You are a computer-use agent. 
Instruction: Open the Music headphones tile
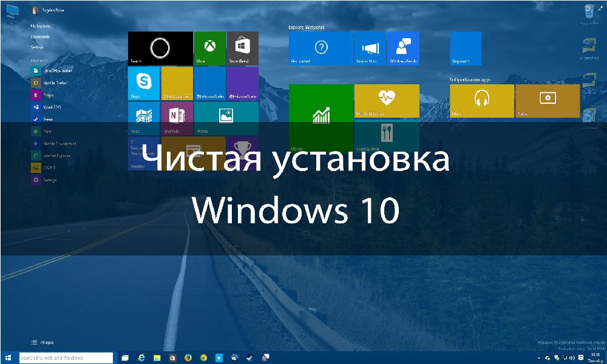(482, 101)
